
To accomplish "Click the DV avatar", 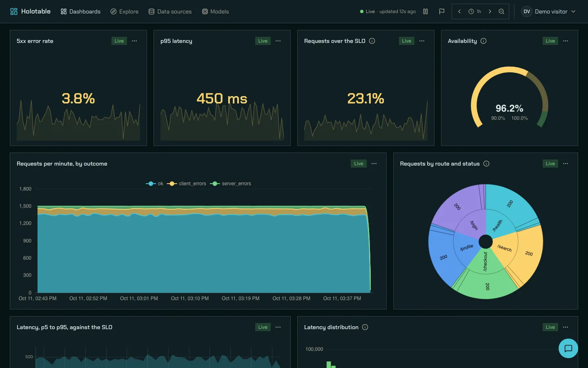I will 527,11.
